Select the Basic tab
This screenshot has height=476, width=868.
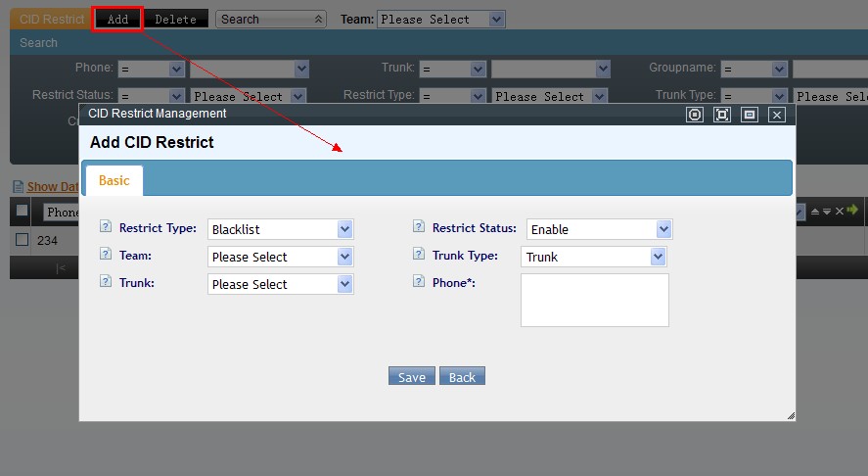point(114,180)
